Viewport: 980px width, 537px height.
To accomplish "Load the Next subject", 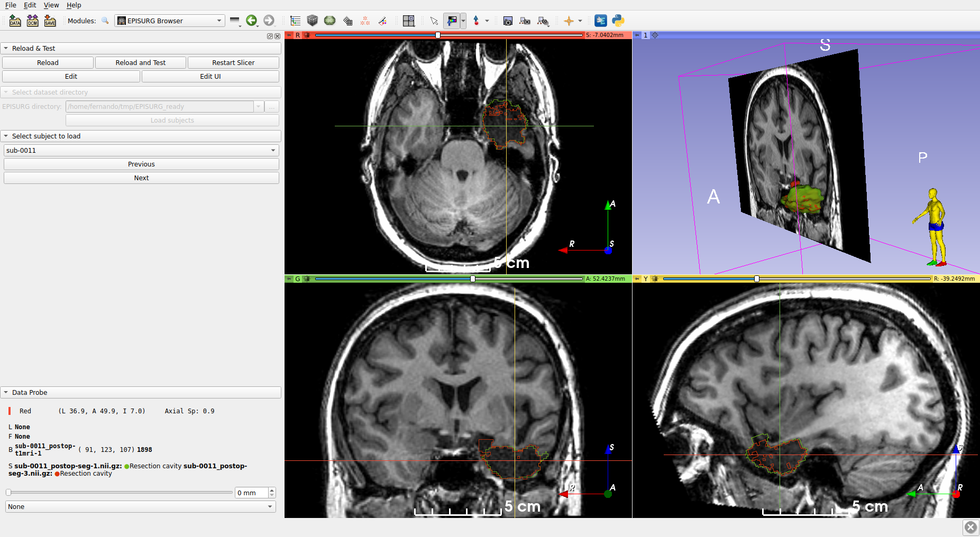I will pyautogui.click(x=141, y=178).
